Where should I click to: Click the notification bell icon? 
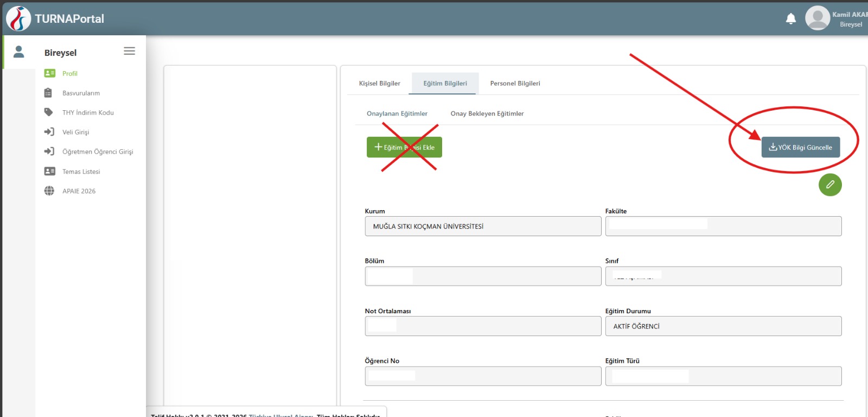(790, 19)
